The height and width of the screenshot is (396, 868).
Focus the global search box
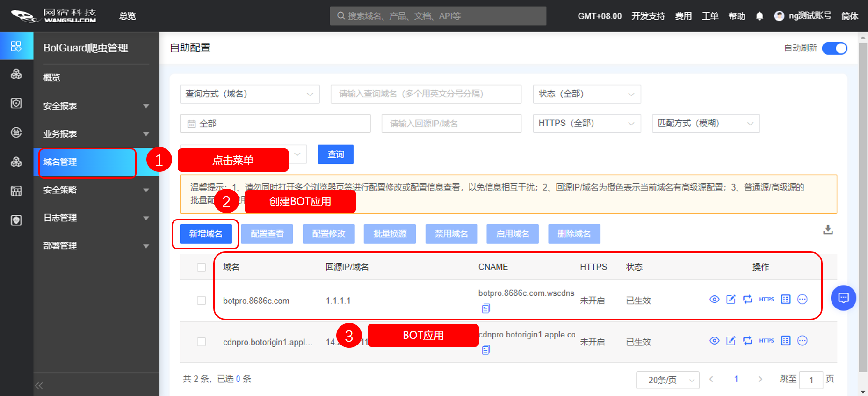438,16
